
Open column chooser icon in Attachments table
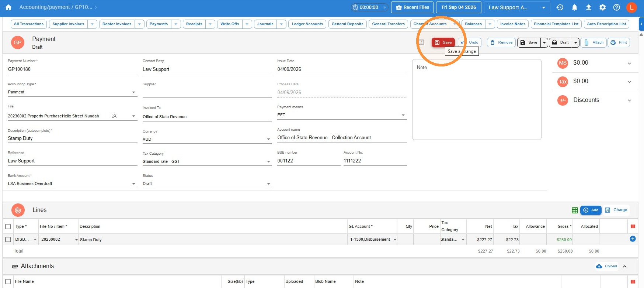tap(633, 281)
